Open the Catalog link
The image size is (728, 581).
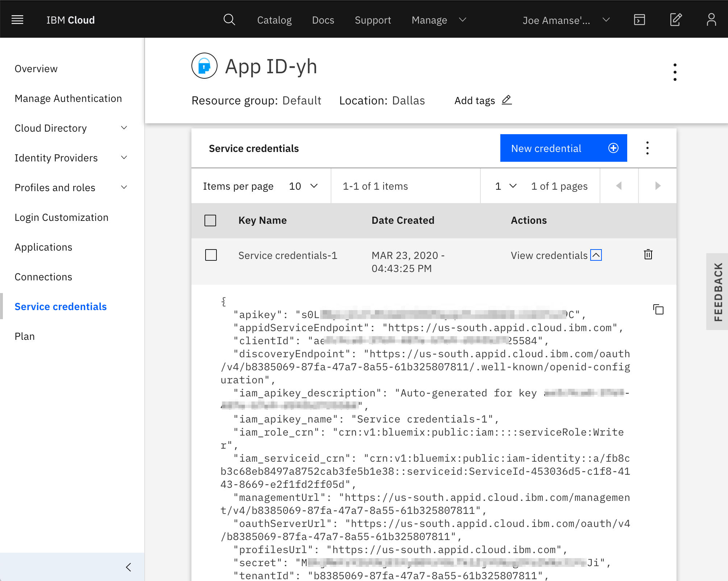click(x=274, y=20)
